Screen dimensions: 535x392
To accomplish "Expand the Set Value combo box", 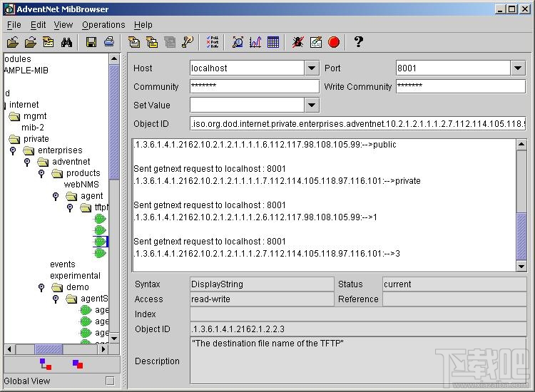I will point(312,105).
